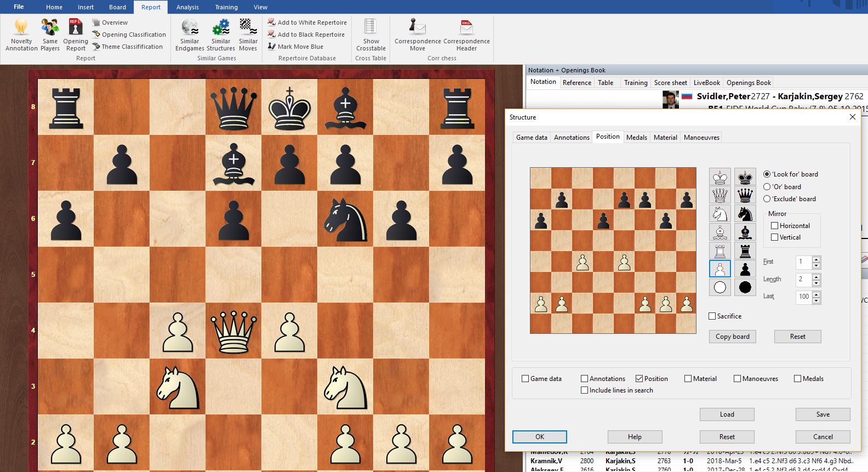This screenshot has height=472, width=868.
Task: Click the Same Players icon
Action: 50,35
